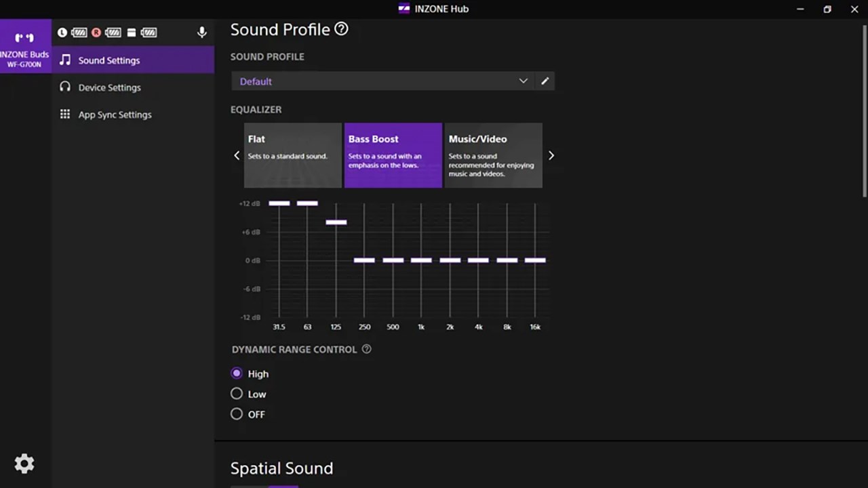Click the 4k equalizer slider handle
The image size is (868, 488).
click(x=478, y=260)
